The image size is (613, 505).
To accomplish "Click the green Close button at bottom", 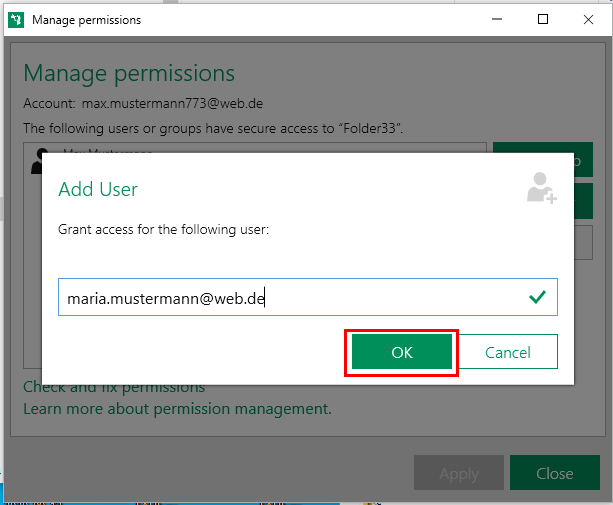I will coord(555,473).
